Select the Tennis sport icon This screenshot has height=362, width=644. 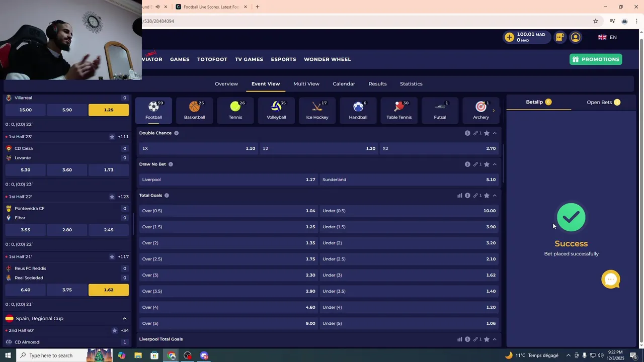235,110
